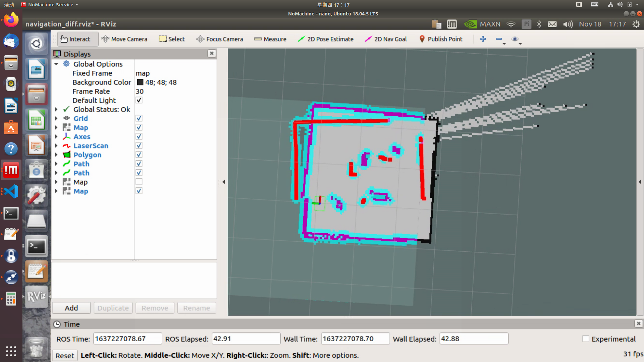Disable the LaserScan display checkbox
644x362 pixels.
[139, 146]
